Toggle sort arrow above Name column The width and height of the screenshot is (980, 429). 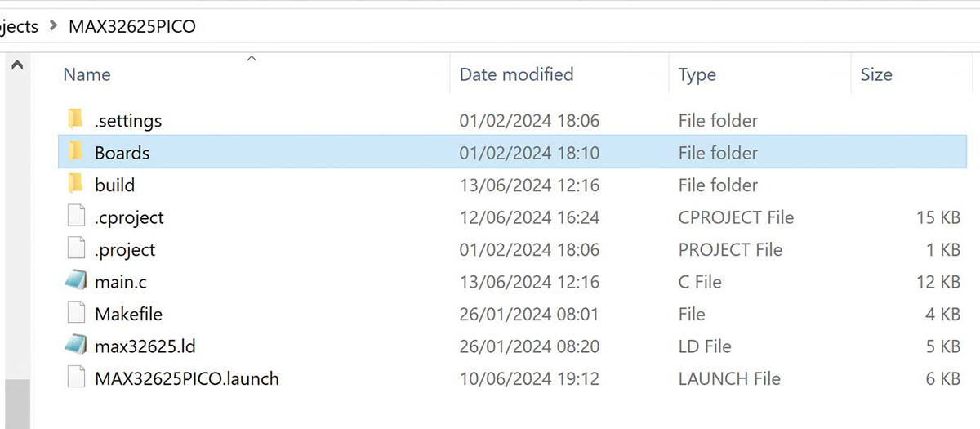[252, 58]
